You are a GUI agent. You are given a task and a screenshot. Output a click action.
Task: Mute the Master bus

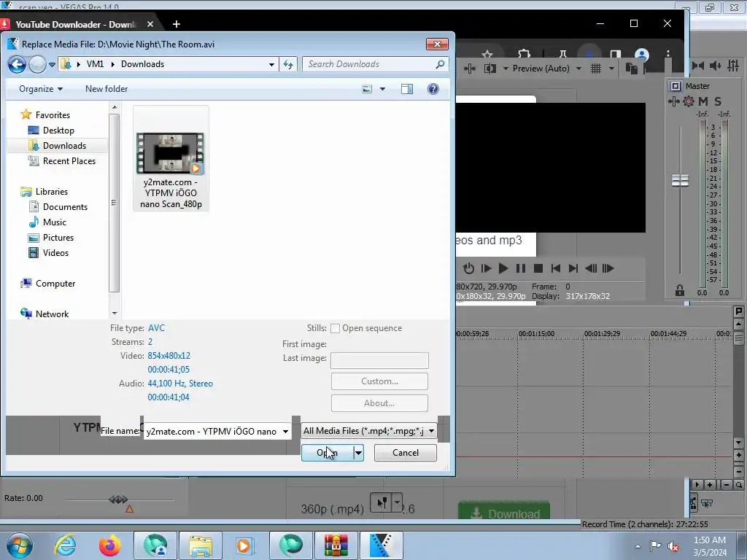[703, 101]
